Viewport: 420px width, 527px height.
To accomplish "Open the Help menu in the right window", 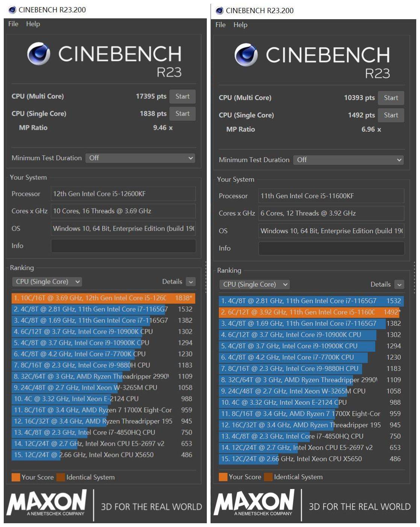I will coord(240,25).
